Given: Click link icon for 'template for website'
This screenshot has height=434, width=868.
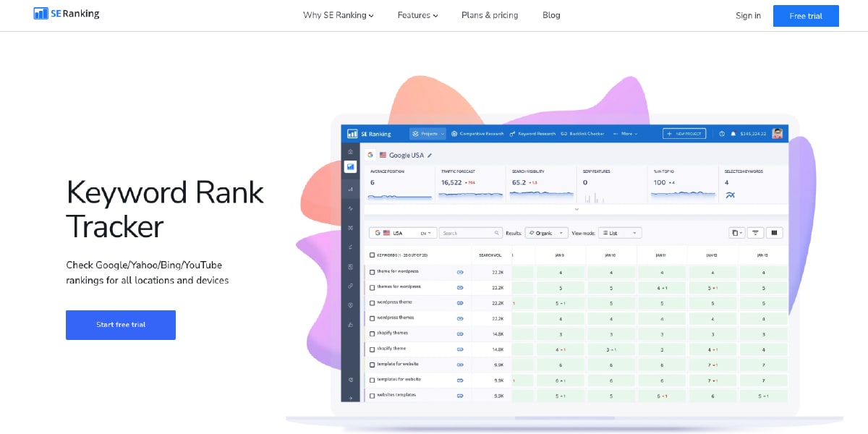Looking at the screenshot, I should pos(460,365).
